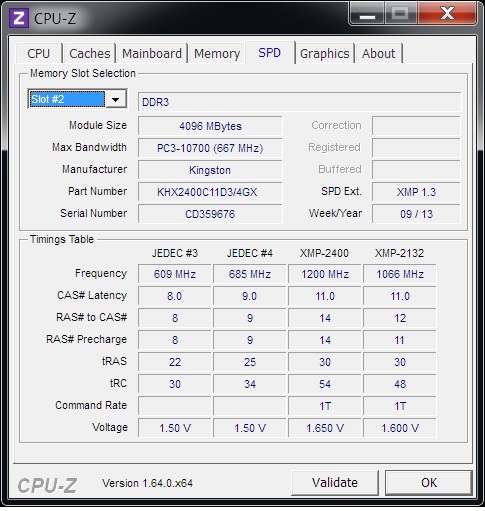Click JEDEC #4 tRC value 34
The height and width of the screenshot is (511, 485).
250,384
